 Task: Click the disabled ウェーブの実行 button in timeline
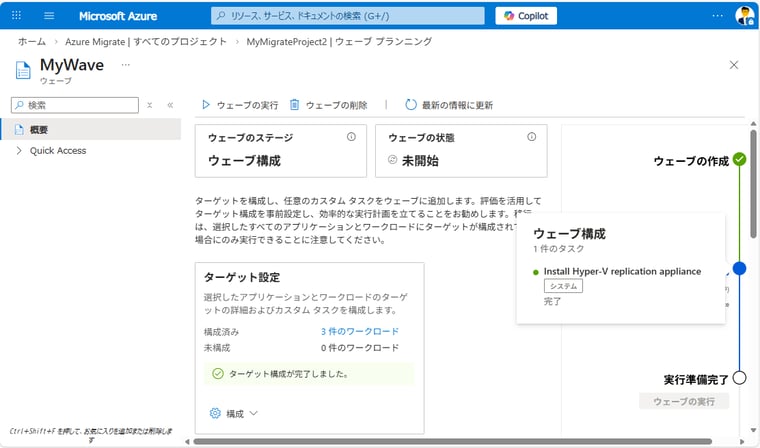[x=684, y=401]
